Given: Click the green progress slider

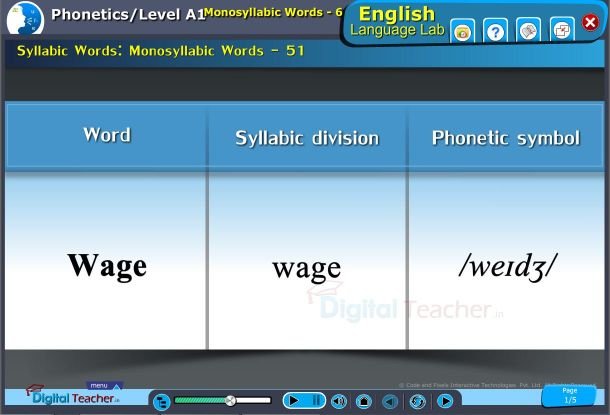Looking at the screenshot, I should [222, 400].
